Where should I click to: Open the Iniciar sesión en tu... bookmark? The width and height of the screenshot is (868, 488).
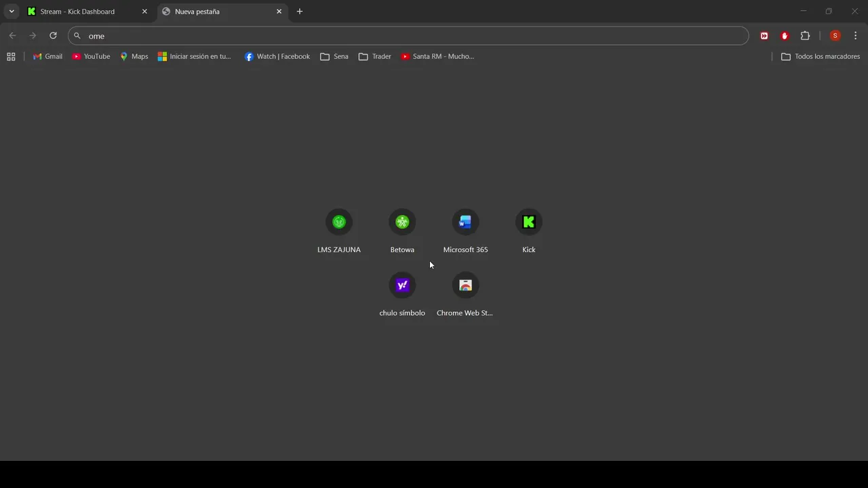pyautogui.click(x=195, y=56)
